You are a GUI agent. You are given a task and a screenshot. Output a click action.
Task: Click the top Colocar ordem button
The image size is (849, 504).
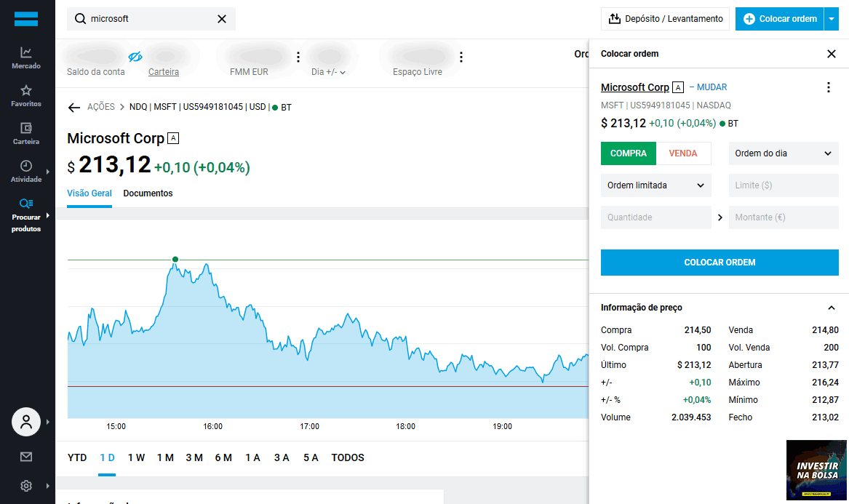(x=780, y=19)
